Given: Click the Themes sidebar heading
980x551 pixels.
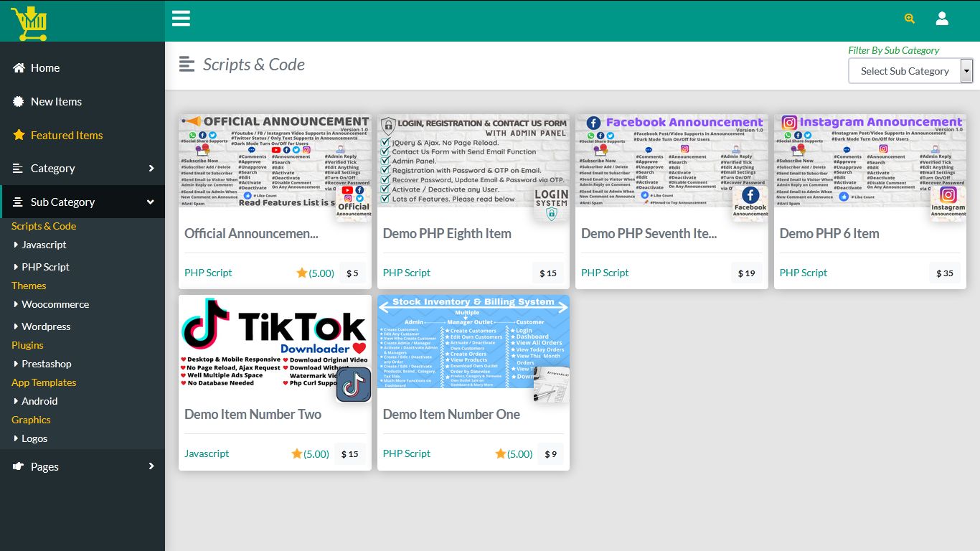Looking at the screenshot, I should point(29,286).
